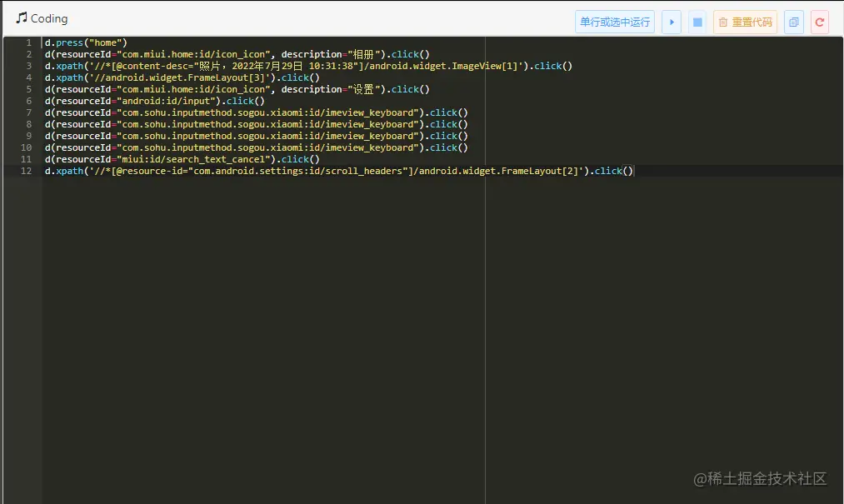Screen dimensions: 844x504
Task: Click the line with miui:id/search_text_cancel
Action: (182, 159)
